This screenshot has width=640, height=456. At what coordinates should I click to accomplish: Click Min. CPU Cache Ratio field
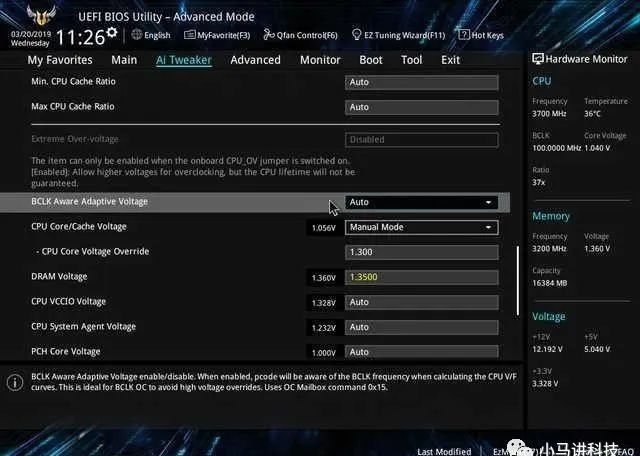click(422, 82)
